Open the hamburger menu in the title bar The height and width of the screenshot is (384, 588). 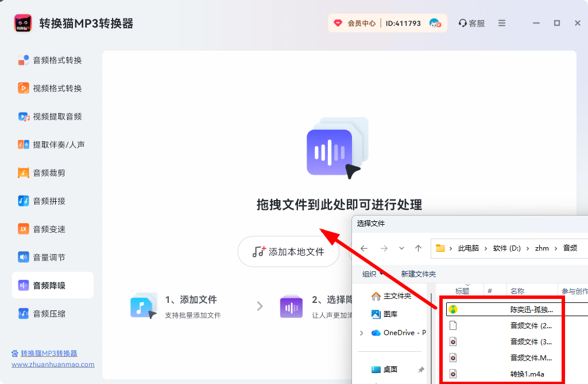pos(502,23)
